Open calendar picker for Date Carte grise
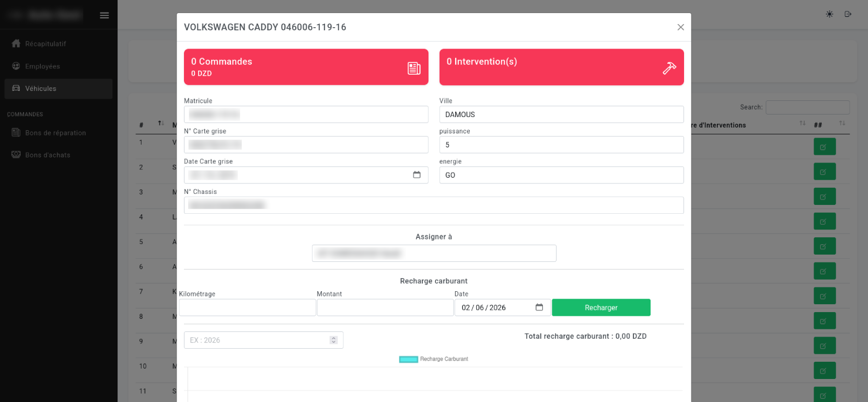Screen dimensions: 868x402 pos(416,175)
